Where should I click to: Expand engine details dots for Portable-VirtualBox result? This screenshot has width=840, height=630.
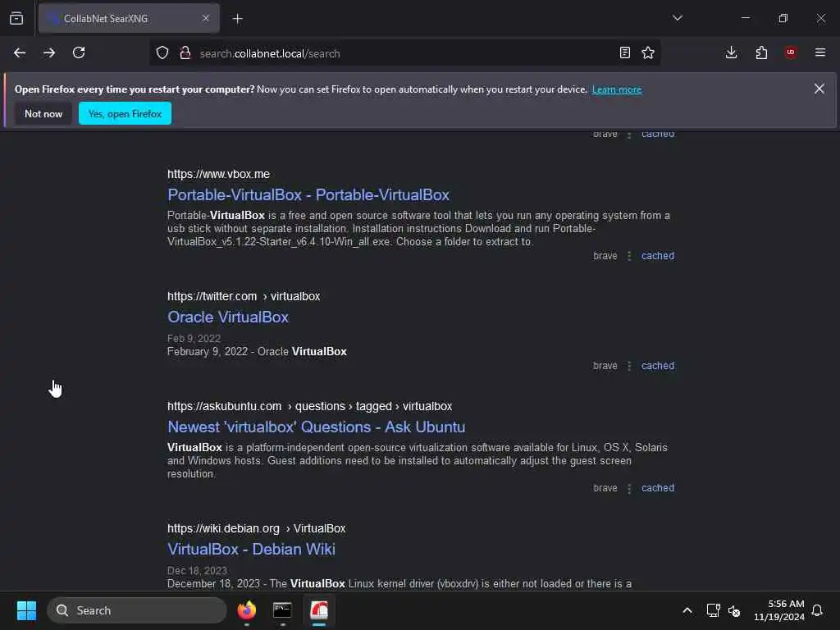point(629,256)
